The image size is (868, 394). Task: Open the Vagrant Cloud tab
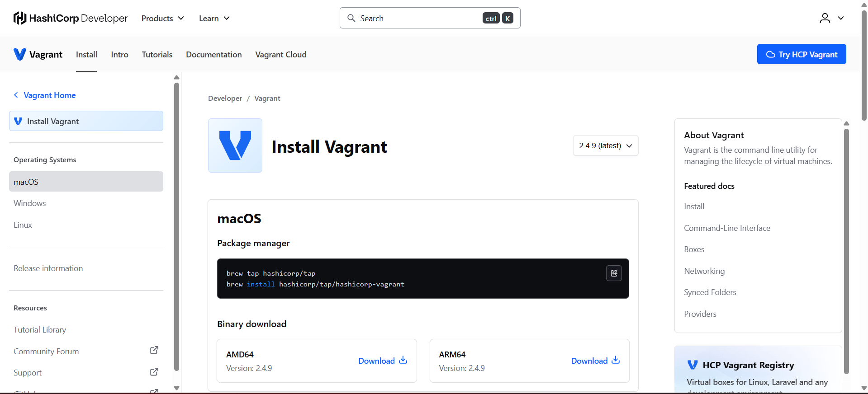tap(281, 54)
